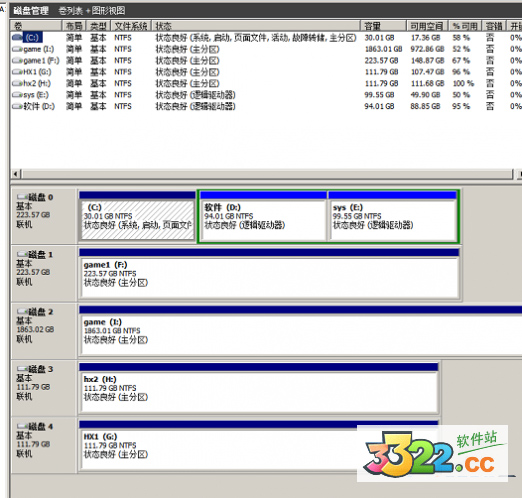Select the hx2 (H:) volume icon

17,83
